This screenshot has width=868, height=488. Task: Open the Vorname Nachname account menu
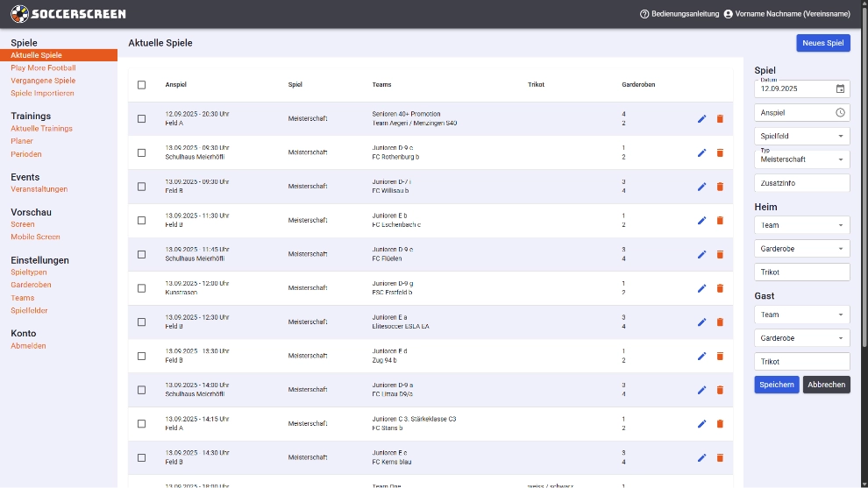point(786,14)
